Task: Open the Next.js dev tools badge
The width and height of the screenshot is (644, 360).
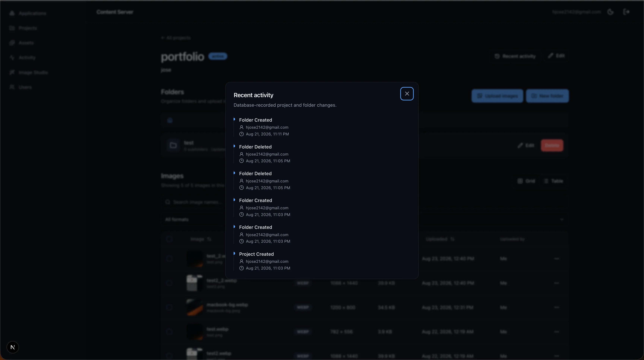Action: pyautogui.click(x=12, y=347)
